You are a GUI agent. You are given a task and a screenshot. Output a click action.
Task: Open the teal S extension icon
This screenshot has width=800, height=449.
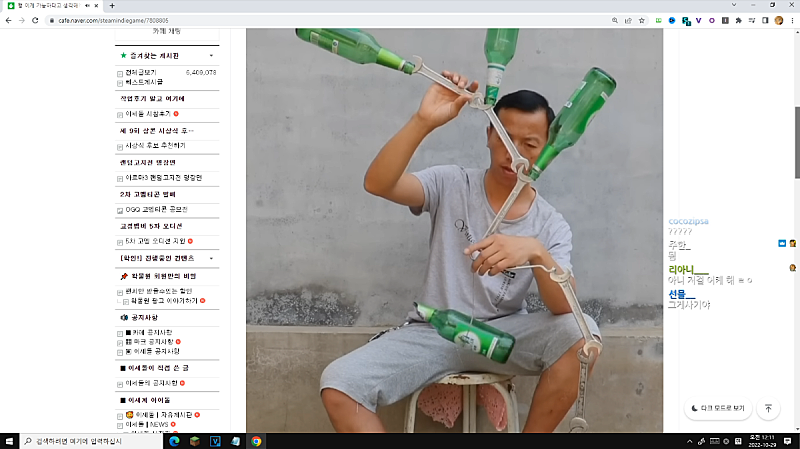[x=686, y=21]
